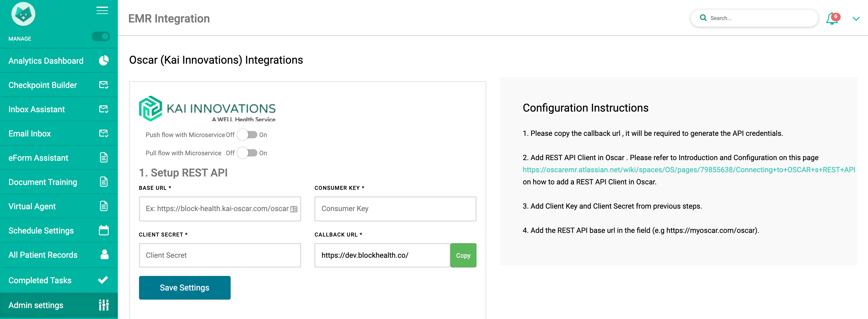The image size is (868, 319).
Task: Open the Virtual Agent page
Action: 59,206
